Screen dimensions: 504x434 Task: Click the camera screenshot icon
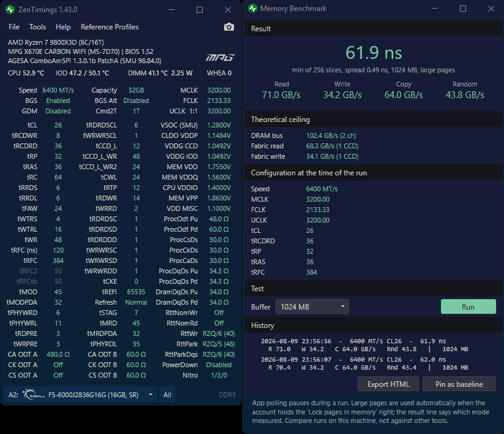[x=229, y=27]
